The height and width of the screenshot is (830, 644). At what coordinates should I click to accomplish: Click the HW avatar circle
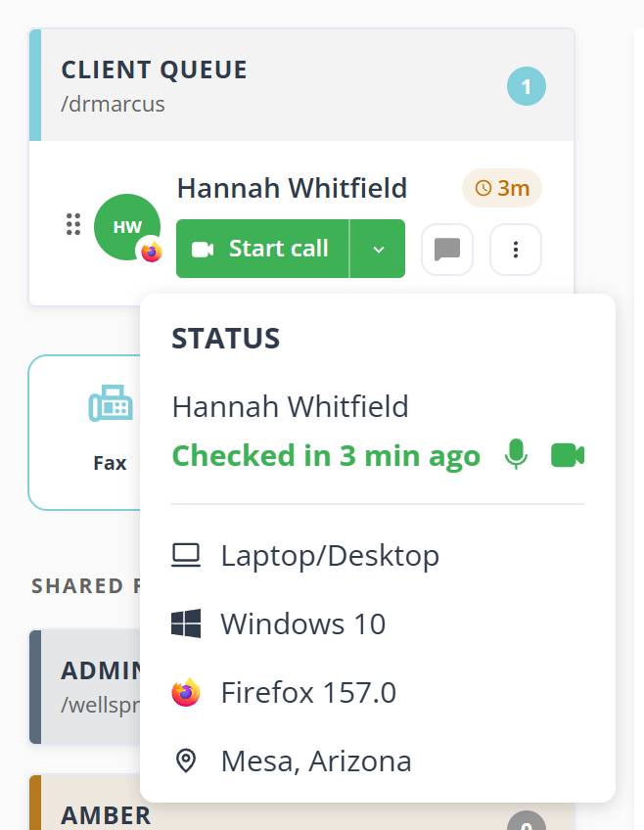127,227
